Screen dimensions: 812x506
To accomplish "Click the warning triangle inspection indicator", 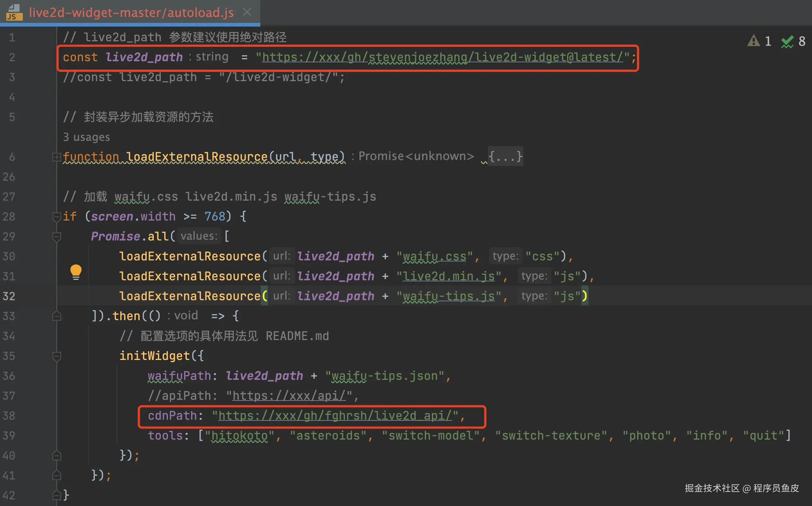I will click(x=753, y=41).
